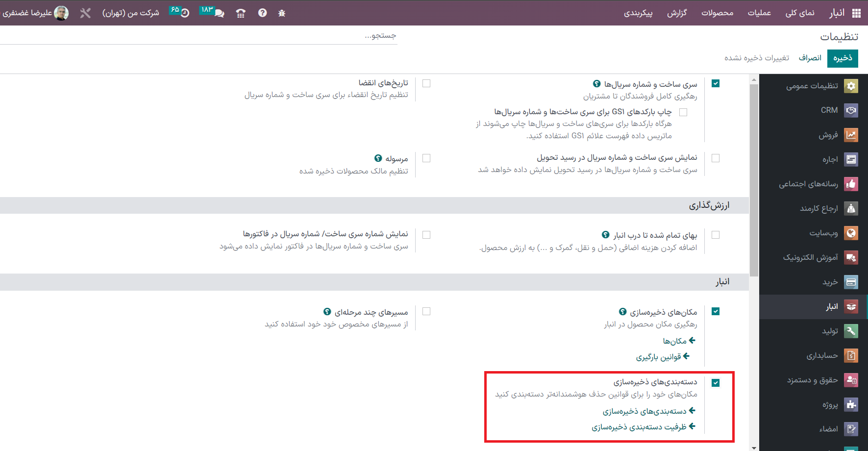
Task: Select the حسابداری text in sidebar
Action: (x=822, y=355)
